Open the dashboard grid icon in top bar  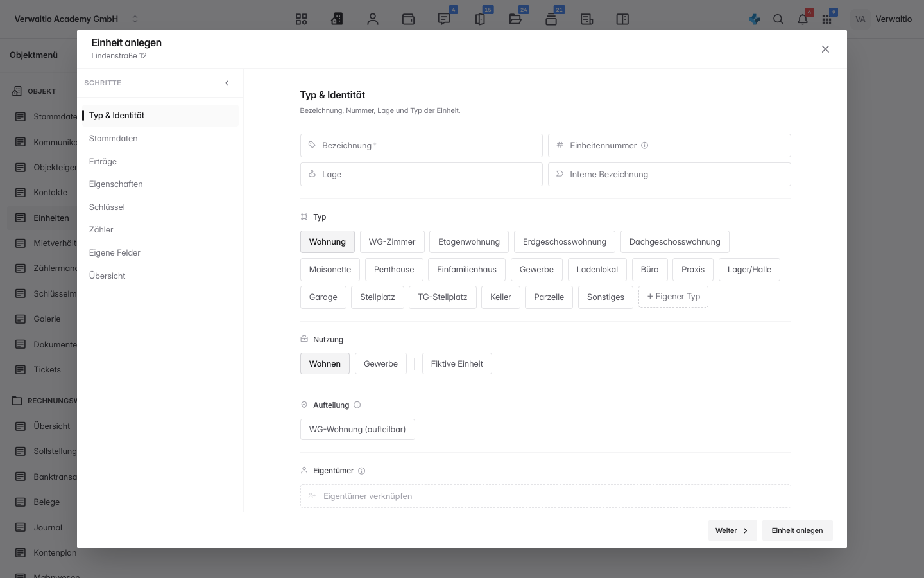(x=302, y=19)
